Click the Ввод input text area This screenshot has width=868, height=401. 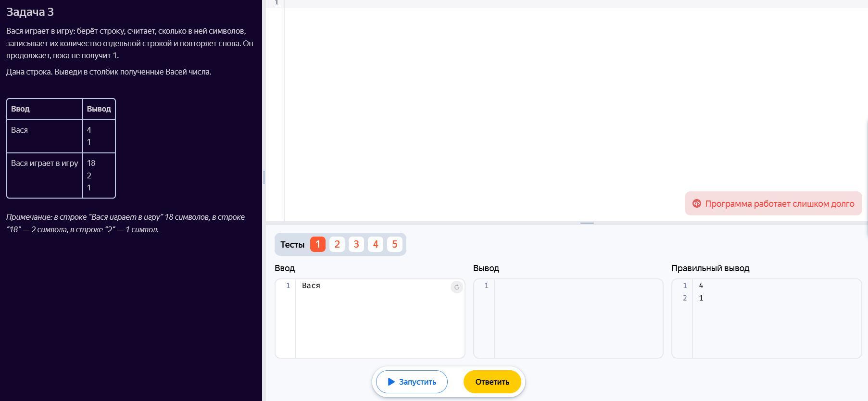click(380, 318)
